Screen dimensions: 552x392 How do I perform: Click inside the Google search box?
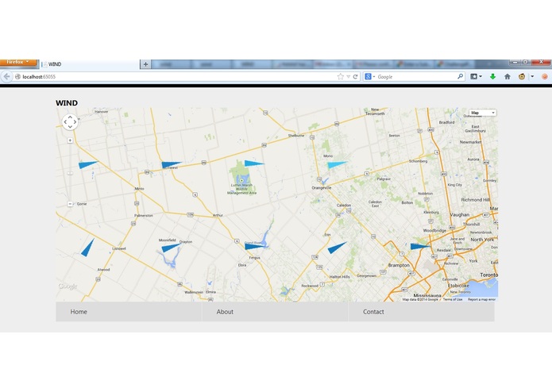[415, 77]
